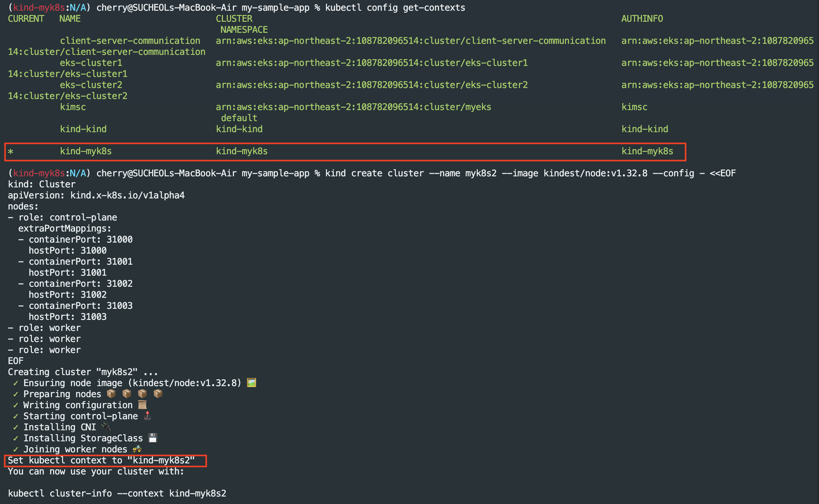
Task: Click the kimsc context name
Action: (x=73, y=107)
